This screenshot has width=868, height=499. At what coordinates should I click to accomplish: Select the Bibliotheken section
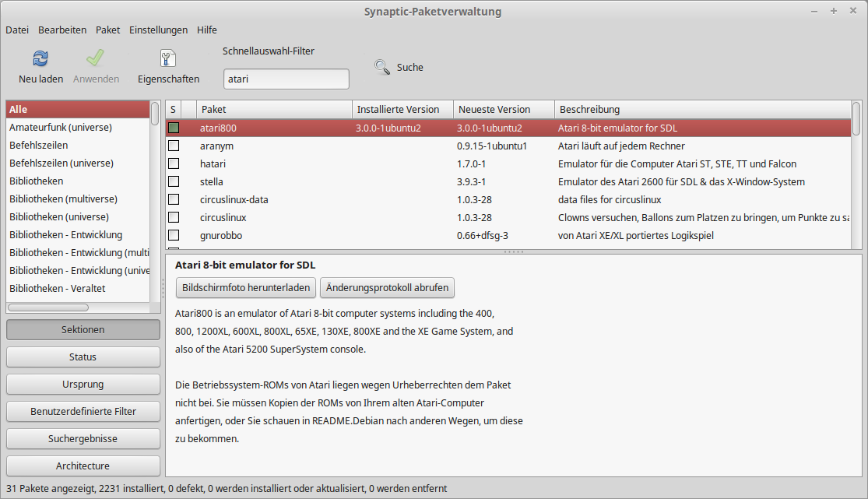click(x=78, y=181)
